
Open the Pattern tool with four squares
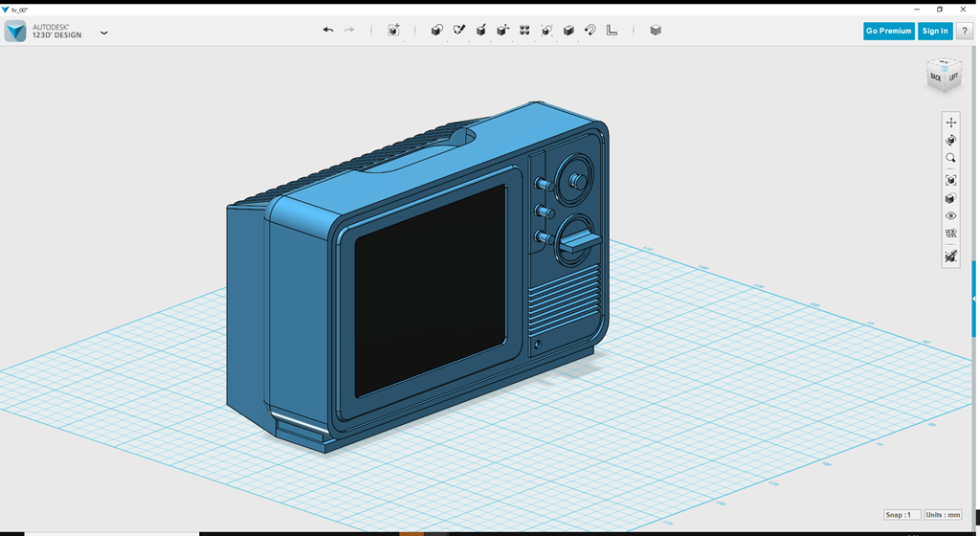click(x=524, y=31)
